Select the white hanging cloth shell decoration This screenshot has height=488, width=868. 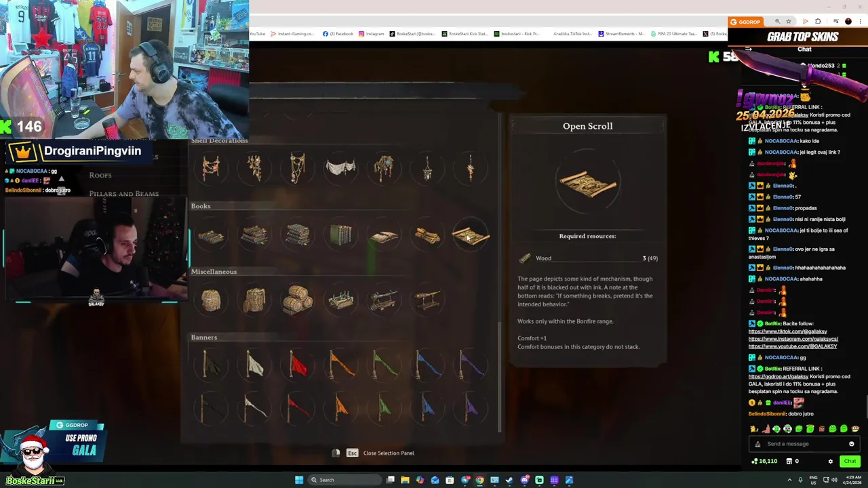pyautogui.click(x=340, y=167)
